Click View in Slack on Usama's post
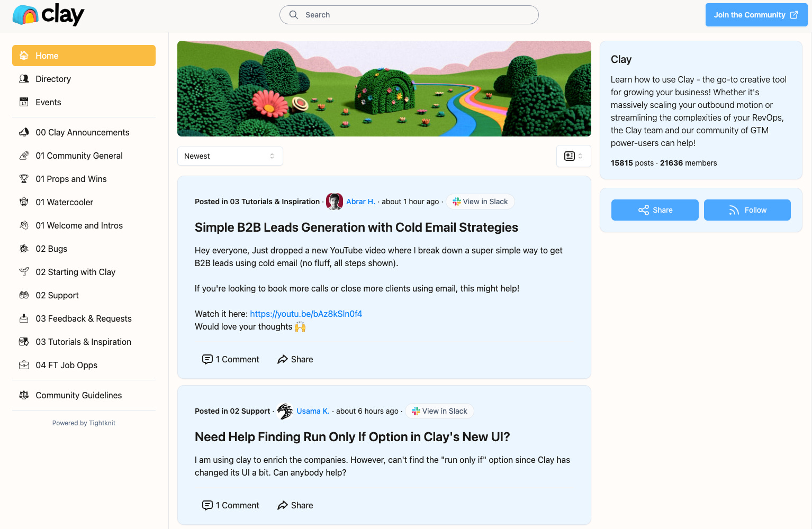This screenshot has width=812, height=529. [x=439, y=411]
